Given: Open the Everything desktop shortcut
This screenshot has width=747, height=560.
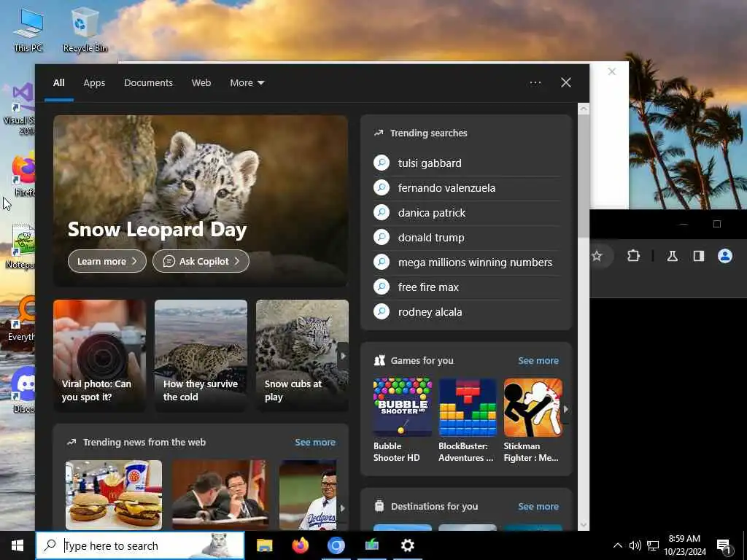Looking at the screenshot, I should [x=21, y=319].
